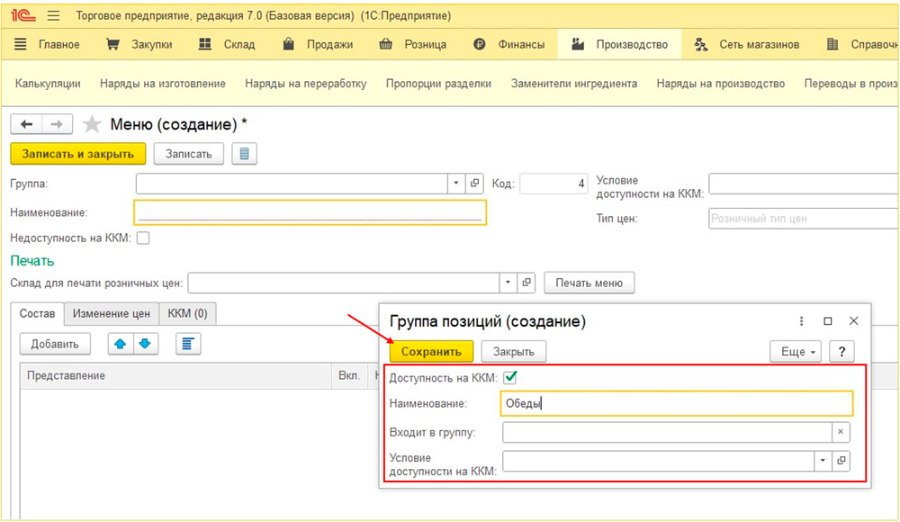Open the Розница section

[x=413, y=44]
